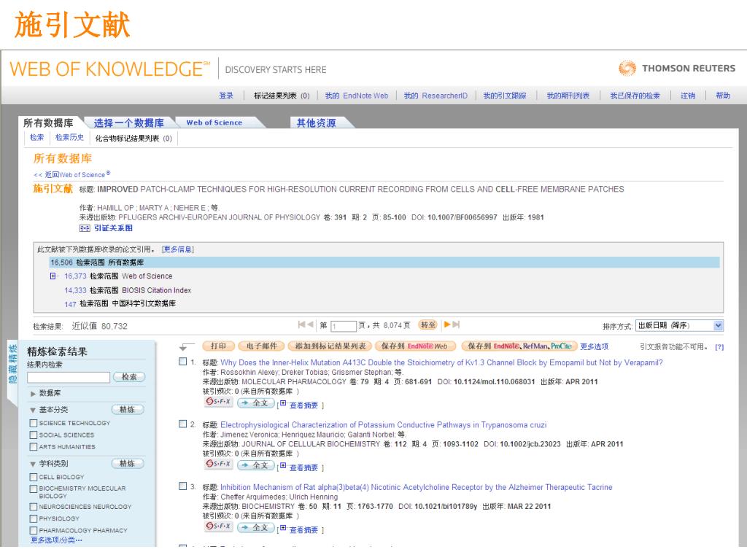
Task: Click 精炼 button beside 基本分类
Action: pyautogui.click(x=127, y=410)
